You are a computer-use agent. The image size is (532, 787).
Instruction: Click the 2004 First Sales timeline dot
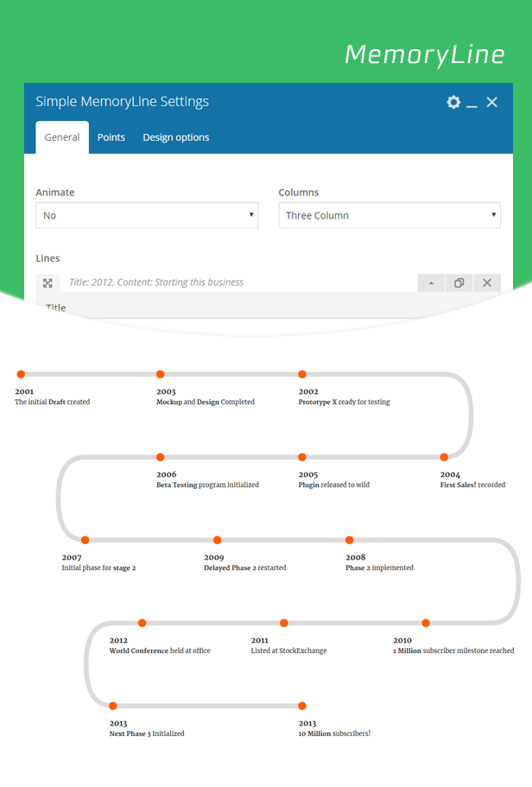click(x=444, y=457)
